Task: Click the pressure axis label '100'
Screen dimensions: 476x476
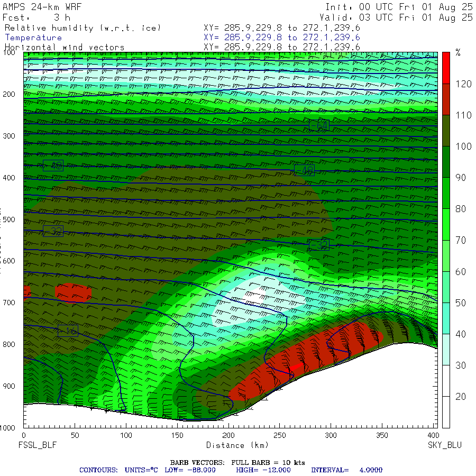Action: click(9, 53)
